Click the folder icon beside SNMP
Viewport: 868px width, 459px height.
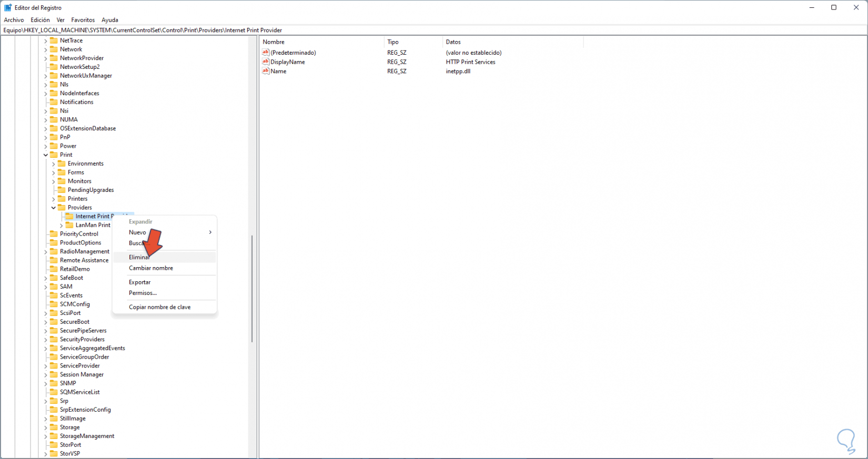pos(54,383)
